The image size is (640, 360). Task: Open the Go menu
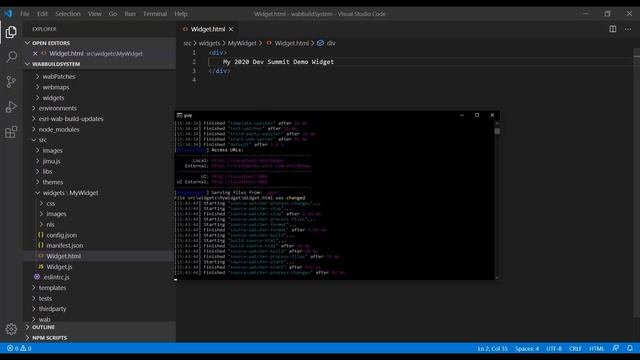click(x=113, y=14)
